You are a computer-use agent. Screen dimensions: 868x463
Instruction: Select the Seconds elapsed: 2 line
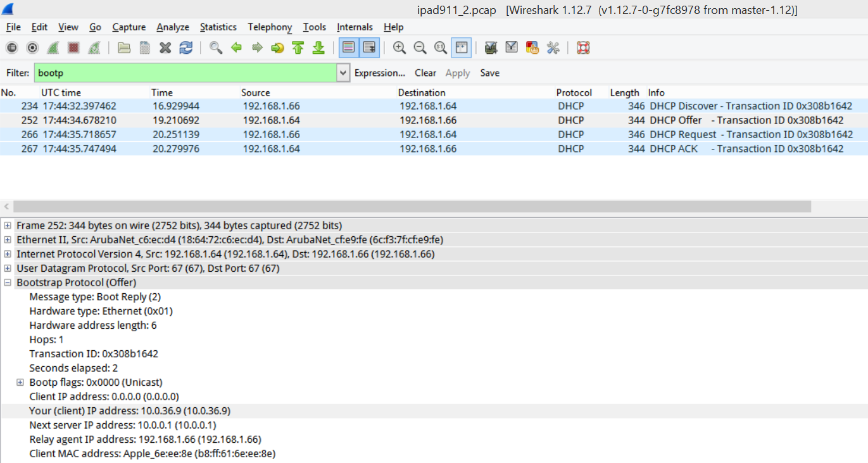[73, 368]
